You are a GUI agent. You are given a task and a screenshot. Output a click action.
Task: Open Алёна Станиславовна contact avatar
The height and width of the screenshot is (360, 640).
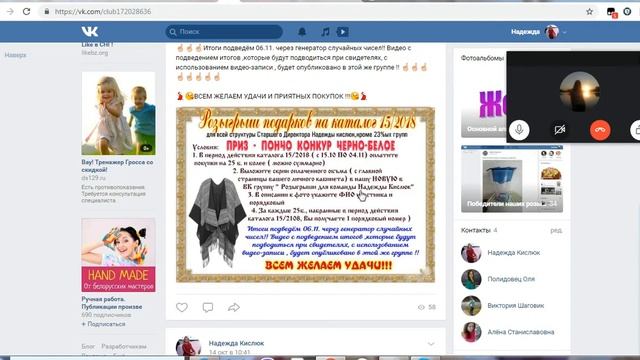(471, 332)
